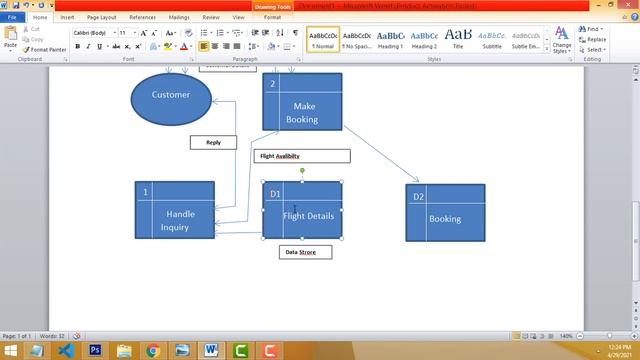The height and width of the screenshot is (360, 640).
Task: Open the Paragraph dialog launcher
Action: tap(298, 60)
